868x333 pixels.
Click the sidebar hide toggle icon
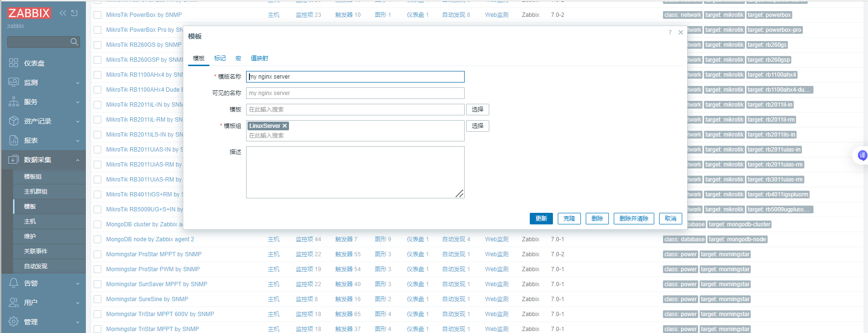pos(74,13)
